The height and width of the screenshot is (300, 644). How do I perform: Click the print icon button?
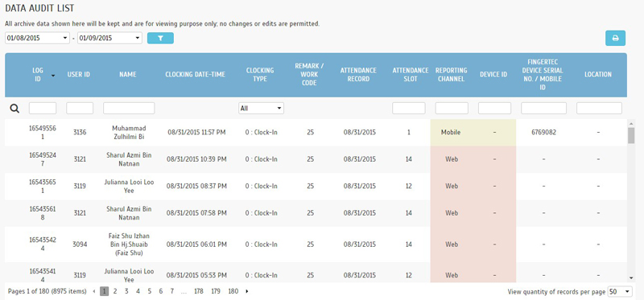615,38
